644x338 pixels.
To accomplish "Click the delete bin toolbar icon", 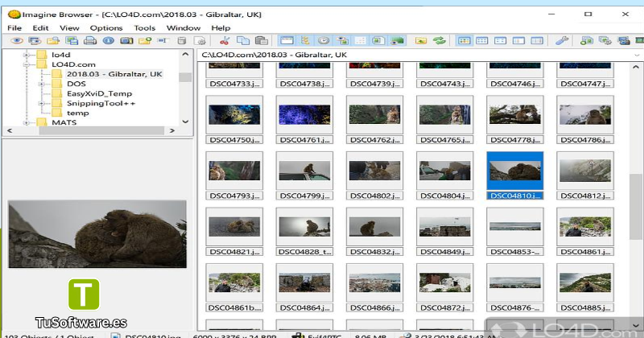I will tap(182, 41).
